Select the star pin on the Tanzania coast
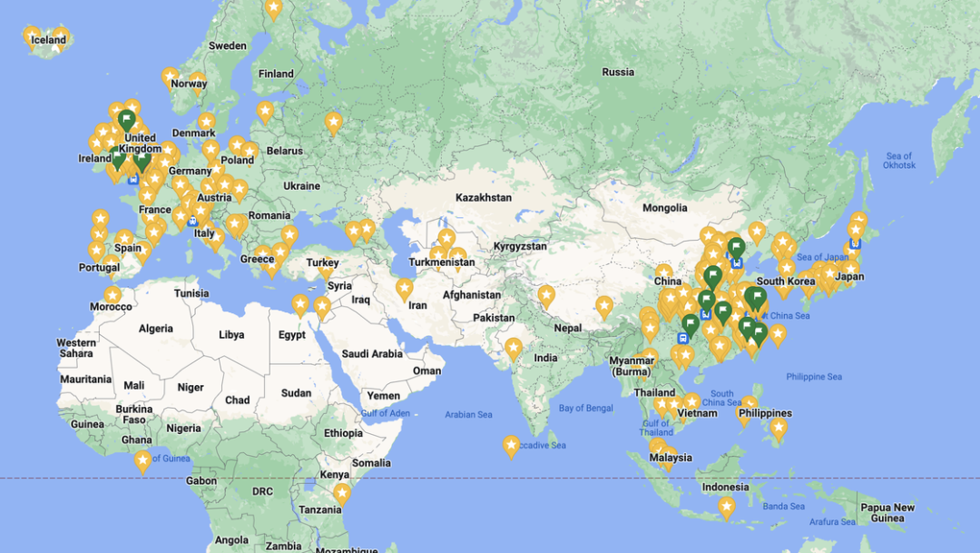980x553 pixels. (x=342, y=494)
